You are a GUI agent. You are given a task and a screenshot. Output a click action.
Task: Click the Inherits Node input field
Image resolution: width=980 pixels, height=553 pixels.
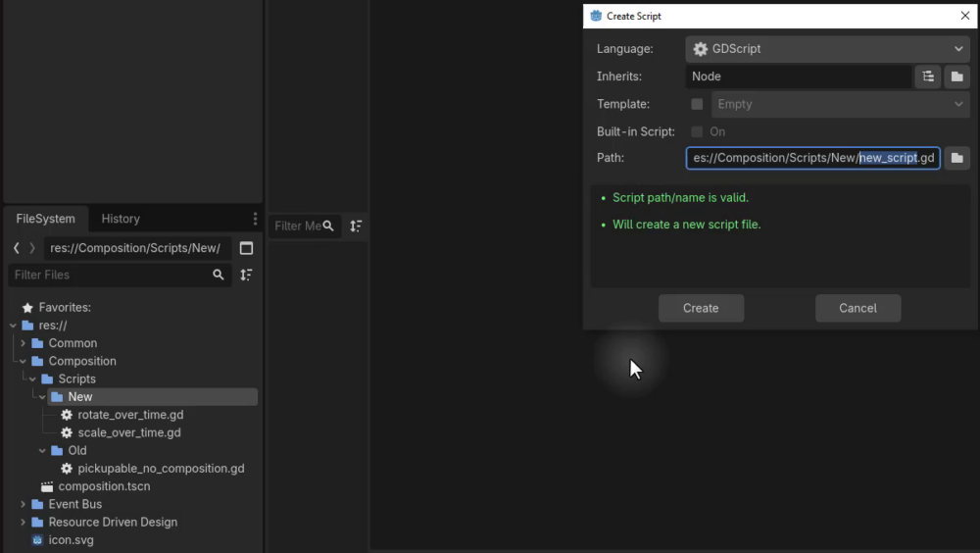[798, 76]
